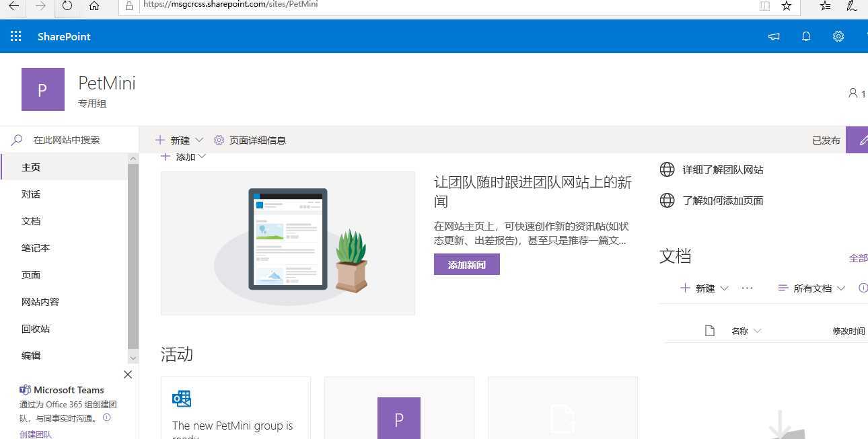Click the info icon beside 所有文档
This screenshot has width=868, height=439.
(x=863, y=288)
